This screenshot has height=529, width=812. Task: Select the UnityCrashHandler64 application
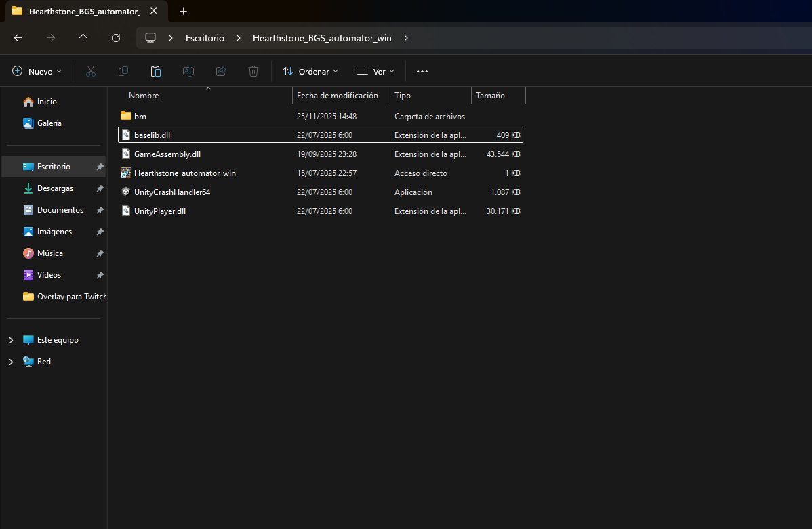tap(321, 192)
